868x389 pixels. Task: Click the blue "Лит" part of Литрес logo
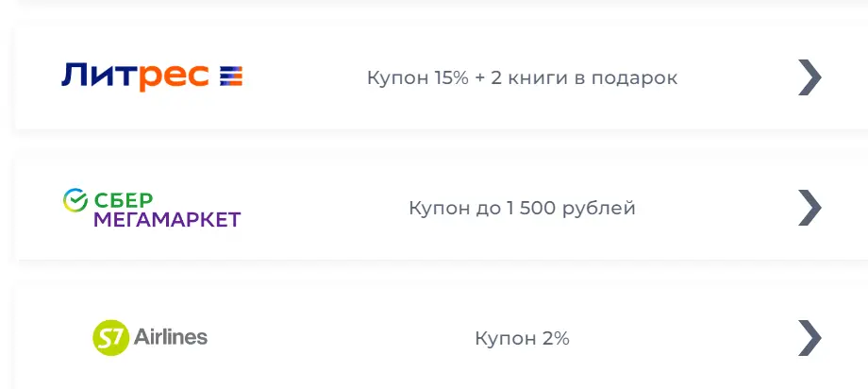coord(96,76)
